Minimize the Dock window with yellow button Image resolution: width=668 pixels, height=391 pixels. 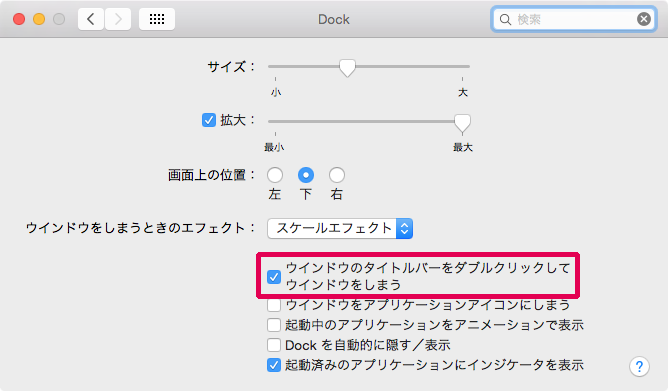point(39,19)
